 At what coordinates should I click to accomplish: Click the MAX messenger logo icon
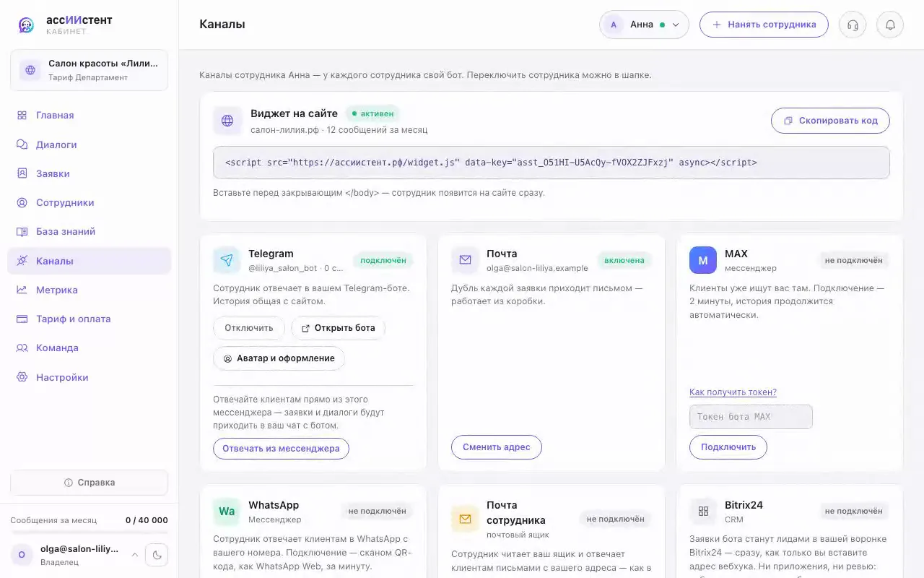tap(703, 260)
